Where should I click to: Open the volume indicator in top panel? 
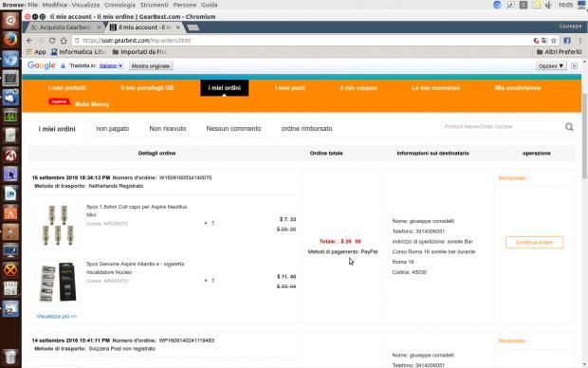548,5
